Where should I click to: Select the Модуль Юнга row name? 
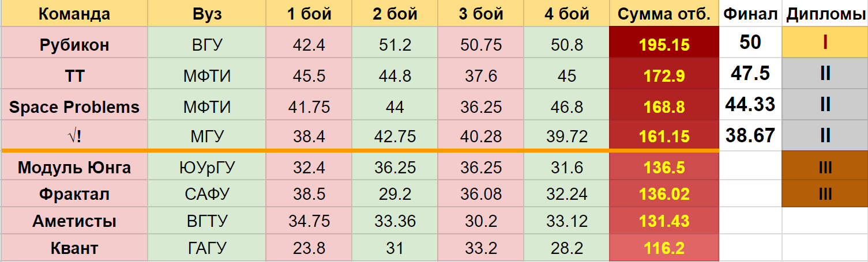74,168
